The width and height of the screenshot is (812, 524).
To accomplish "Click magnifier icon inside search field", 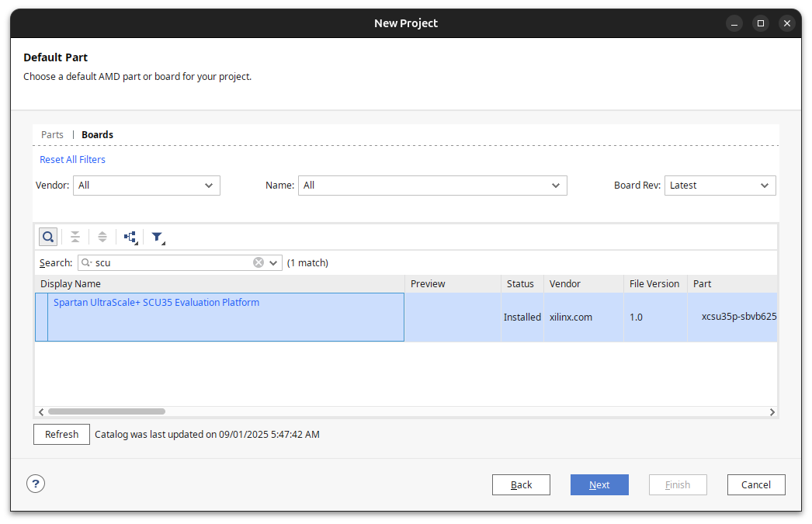I will [x=86, y=263].
